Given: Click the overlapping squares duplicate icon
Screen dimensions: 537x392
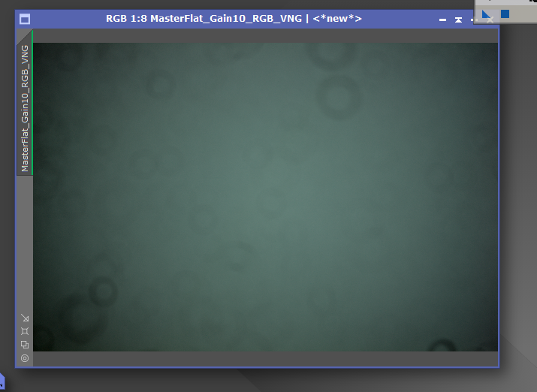Looking at the screenshot, I should [x=25, y=345].
